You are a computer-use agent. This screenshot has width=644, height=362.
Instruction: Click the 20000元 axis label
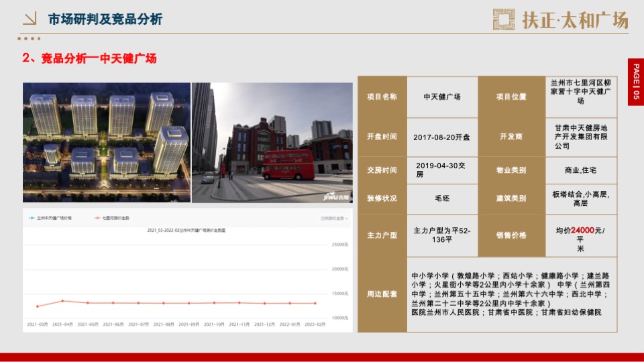(339, 269)
